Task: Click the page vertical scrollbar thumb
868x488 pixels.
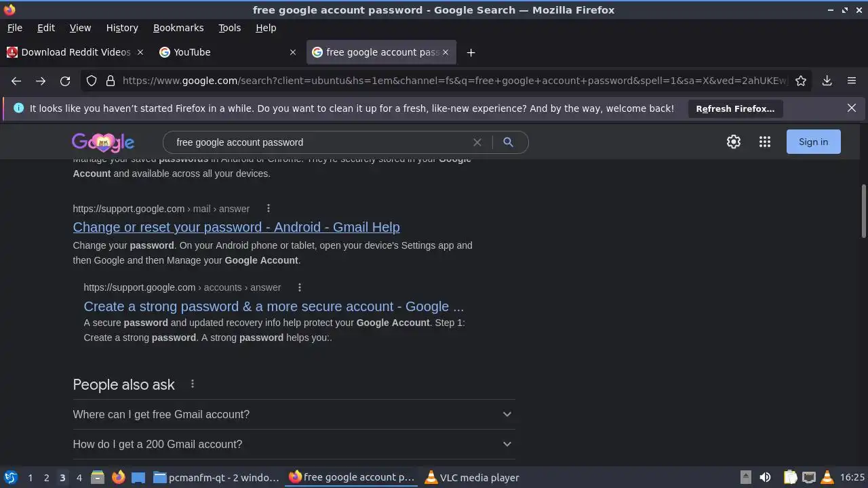Action: [863, 211]
